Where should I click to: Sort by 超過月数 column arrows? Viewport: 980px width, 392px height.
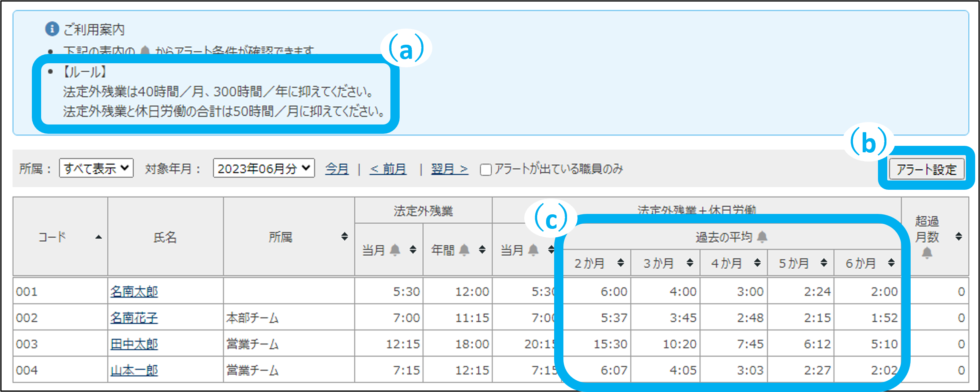(x=959, y=236)
